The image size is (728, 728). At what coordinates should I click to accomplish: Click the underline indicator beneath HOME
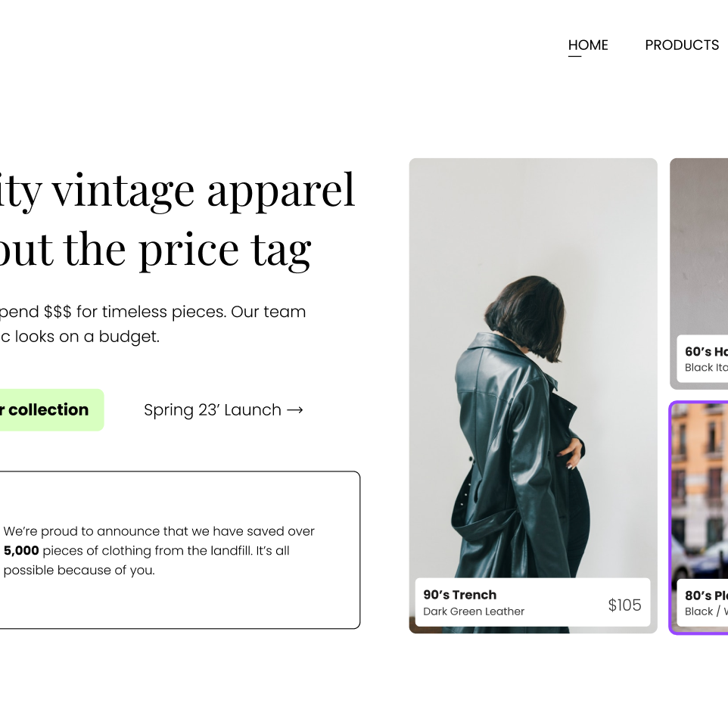[x=574, y=56]
